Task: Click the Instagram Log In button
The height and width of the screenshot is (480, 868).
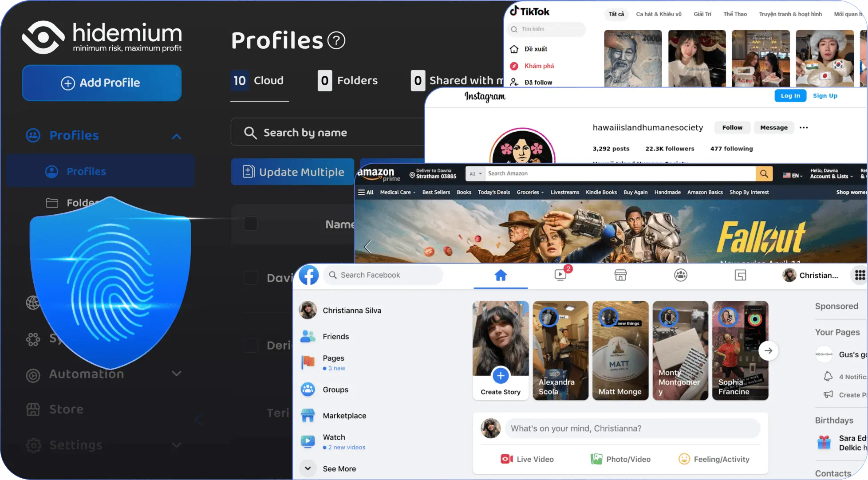Action: (790, 96)
